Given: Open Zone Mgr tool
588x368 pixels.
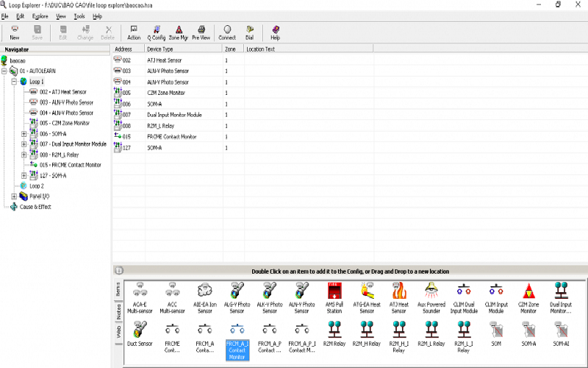Looking at the screenshot, I should point(179,32).
